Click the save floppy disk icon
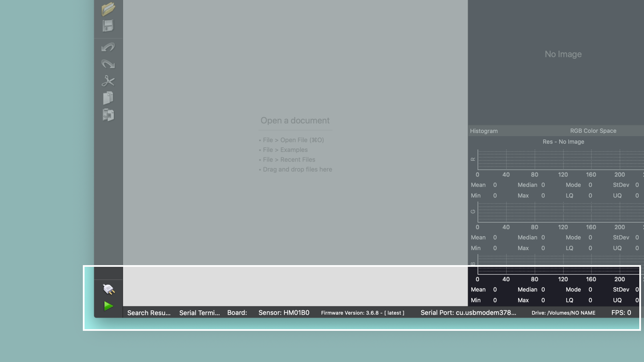The height and width of the screenshot is (362, 644). click(x=108, y=26)
